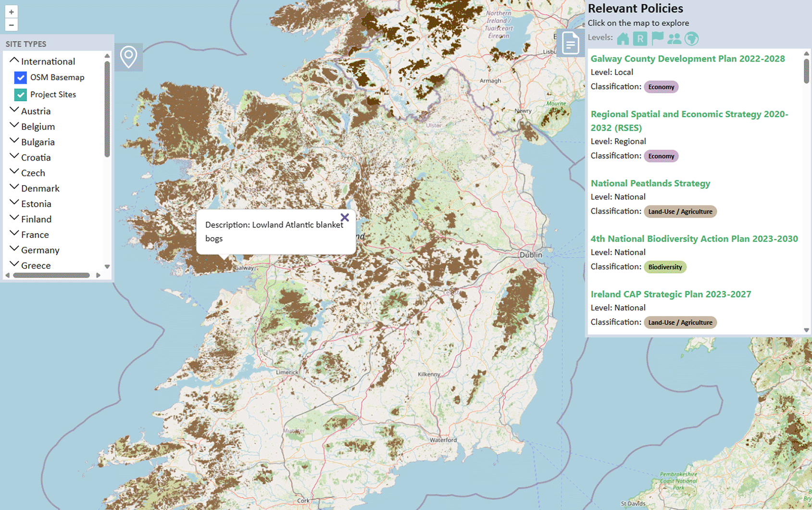Close the Lowland Atlantic blanket bogs popup
The height and width of the screenshot is (510, 812).
coord(345,218)
